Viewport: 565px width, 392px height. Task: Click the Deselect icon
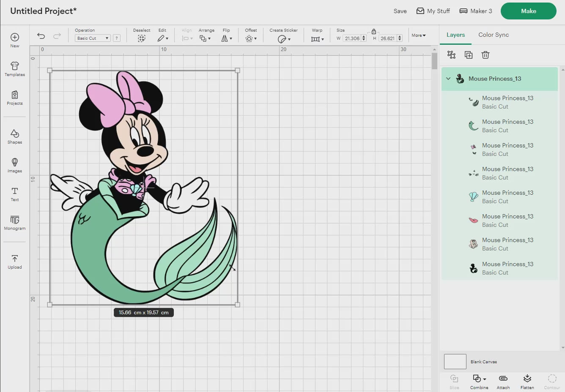pos(142,38)
